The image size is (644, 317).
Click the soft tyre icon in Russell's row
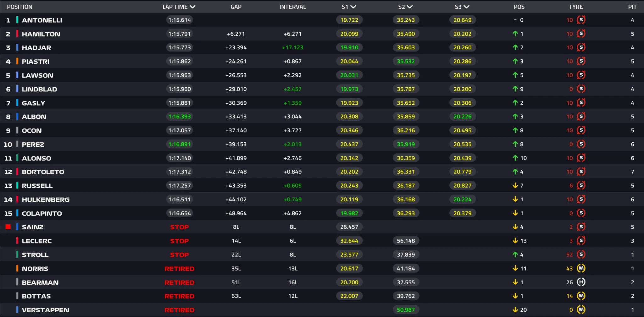(581, 186)
